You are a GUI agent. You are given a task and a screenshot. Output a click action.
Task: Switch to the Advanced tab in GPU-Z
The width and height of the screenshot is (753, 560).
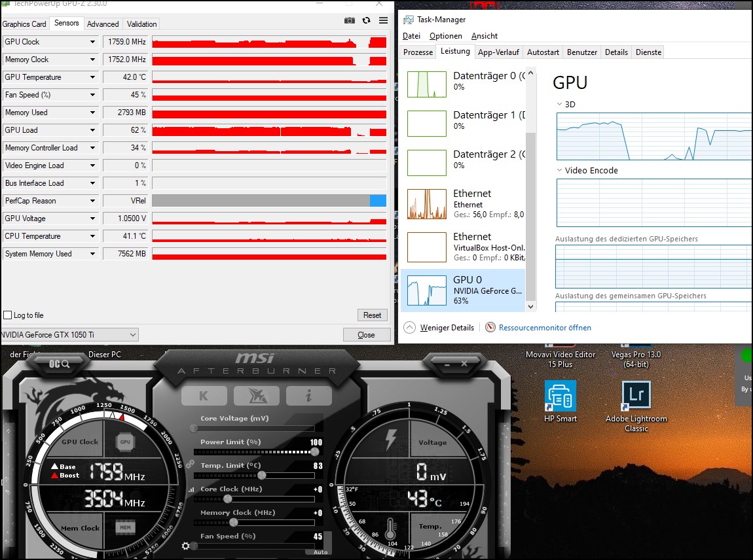pos(103,24)
